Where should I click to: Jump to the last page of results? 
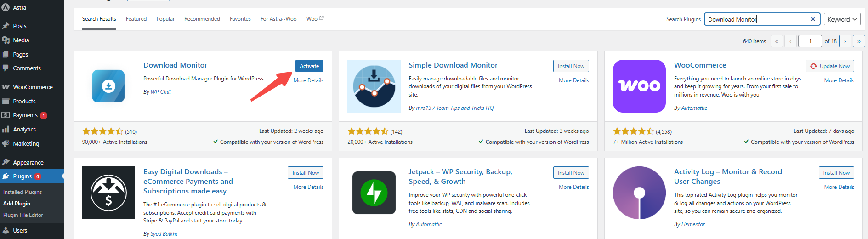pyautogui.click(x=858, y=41)
